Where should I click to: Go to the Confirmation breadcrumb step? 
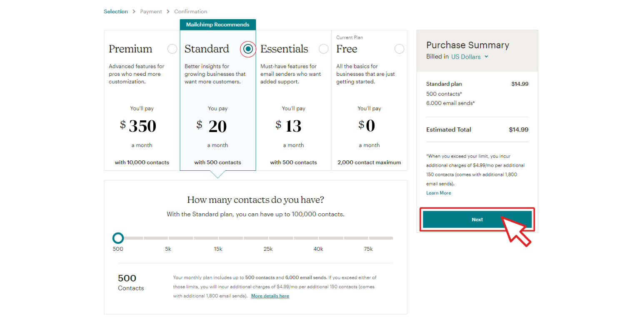[x=191, y=12]
